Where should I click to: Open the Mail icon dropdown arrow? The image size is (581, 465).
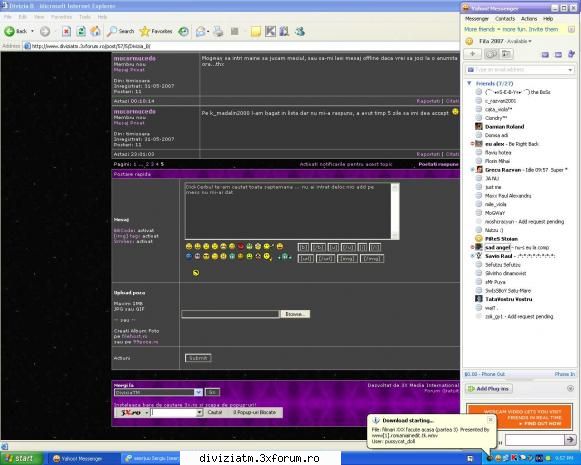coord(208,32)
